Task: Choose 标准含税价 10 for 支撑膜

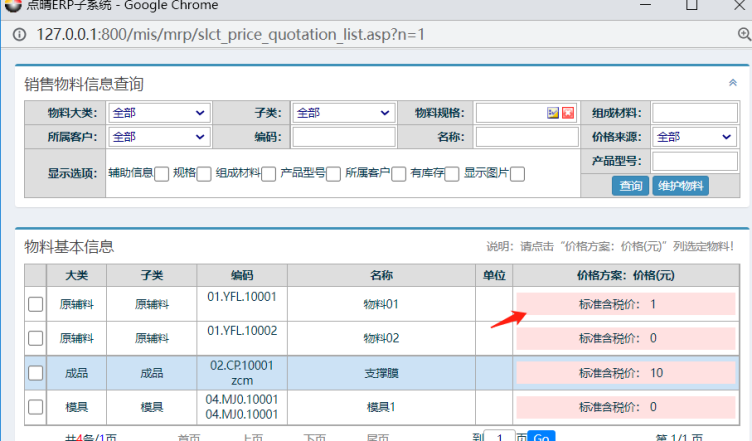Action: coord(625,373)
